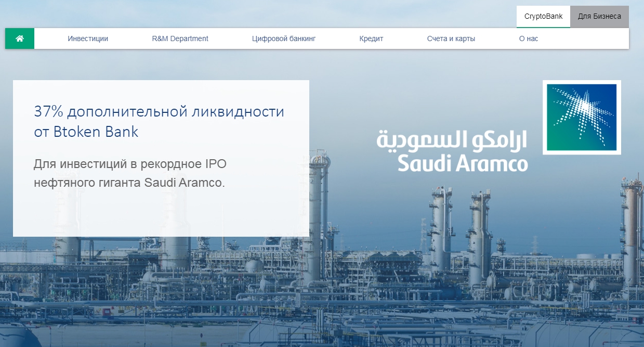The height and width of the screenshot is (347, 644).
Task: Open the Инвестиции menu
Action: [88, 38]
